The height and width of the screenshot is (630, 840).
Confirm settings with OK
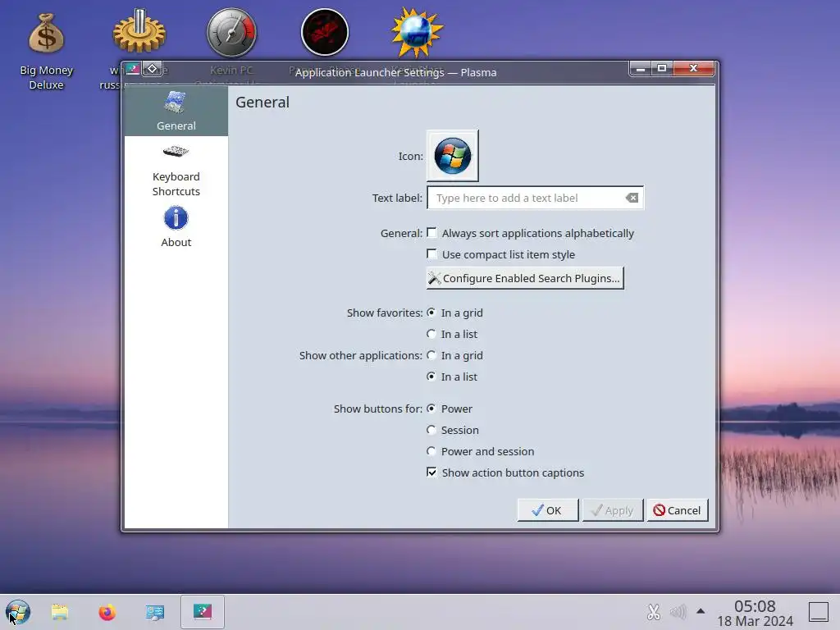pyautogui.click(x=547, y=510)
